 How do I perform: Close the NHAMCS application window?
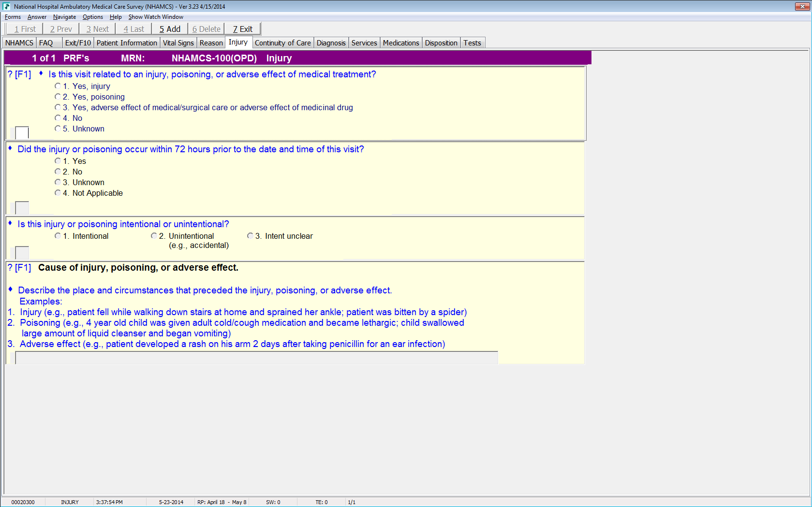(x=800, y=6)
